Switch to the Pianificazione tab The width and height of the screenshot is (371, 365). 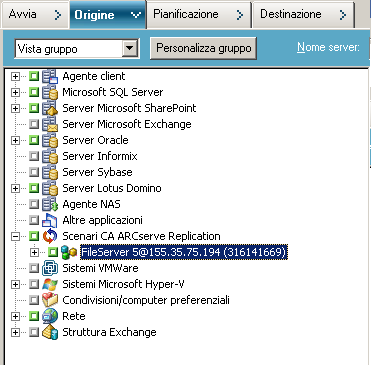pos(199,14)
